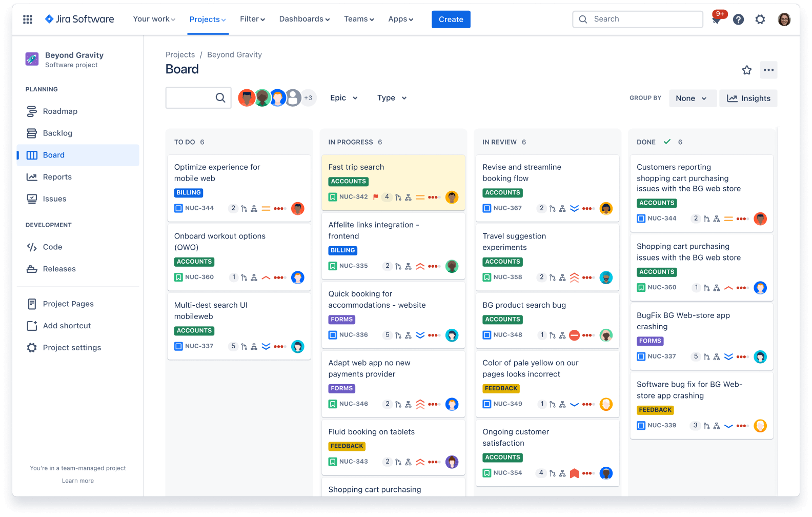The image size is (812, 517).
Task: Open Code under Development
Action: click(x=52, y=247)
